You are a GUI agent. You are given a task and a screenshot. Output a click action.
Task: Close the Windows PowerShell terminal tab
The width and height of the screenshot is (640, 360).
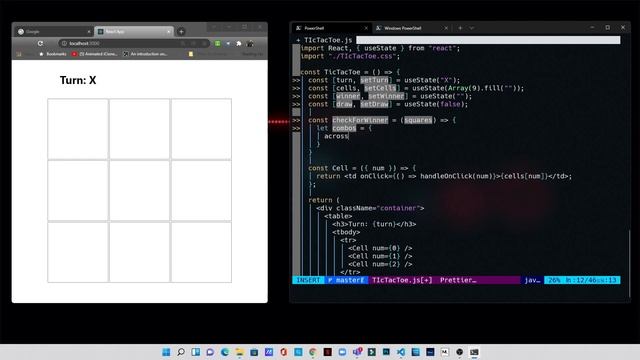[x=446, y=28]
